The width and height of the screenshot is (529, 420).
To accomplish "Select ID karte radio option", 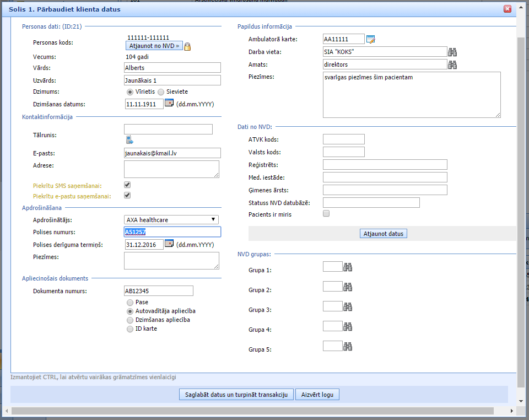I will (130, 329).
